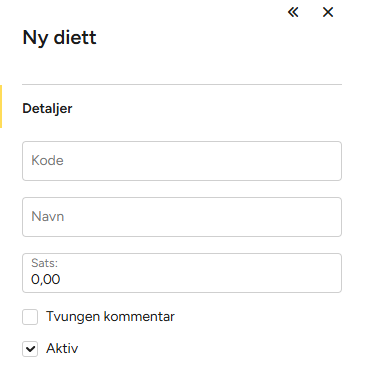The image size is (365, 381).
Task: Click the 0,00 value in Sats
Action: coord(46,279)
